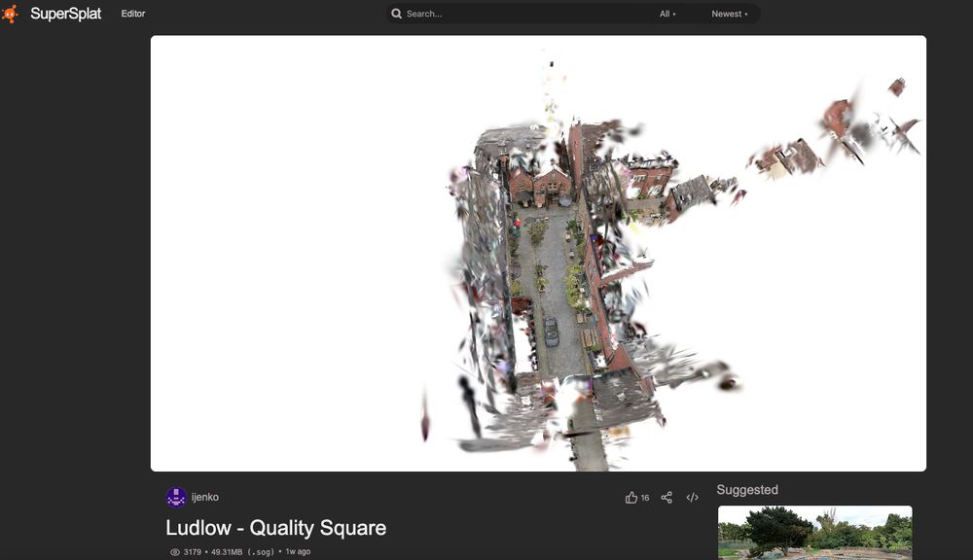Viewport: 973px width, 560px height.
Task: Click the Suggested heading
Action: [x=747, y=490]
